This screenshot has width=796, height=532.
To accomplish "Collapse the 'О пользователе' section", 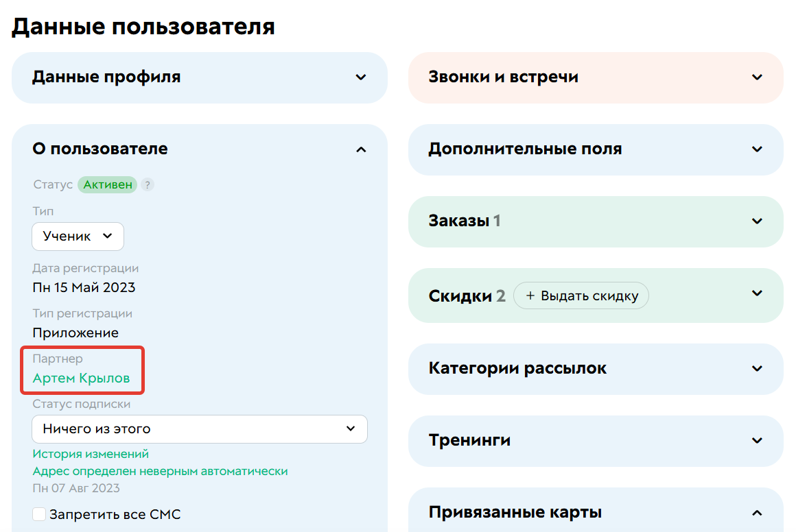I will pos(361,149).
